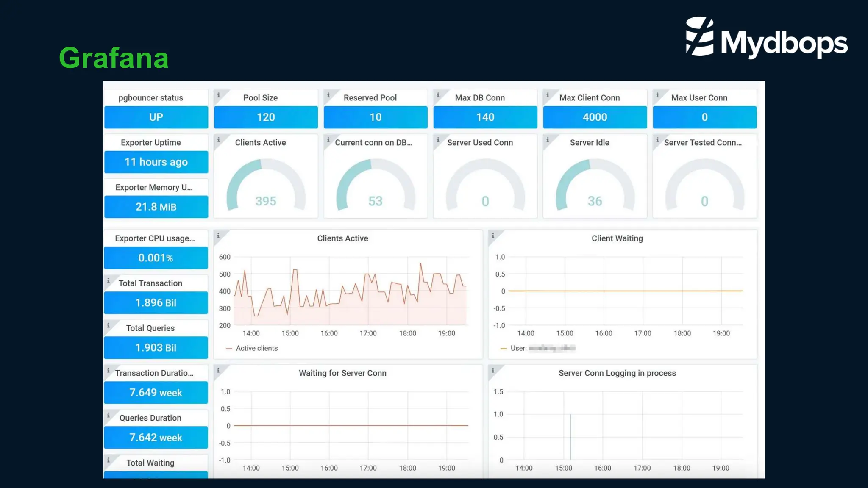Click the 11 hours ago uptime value

coord(156,162)
